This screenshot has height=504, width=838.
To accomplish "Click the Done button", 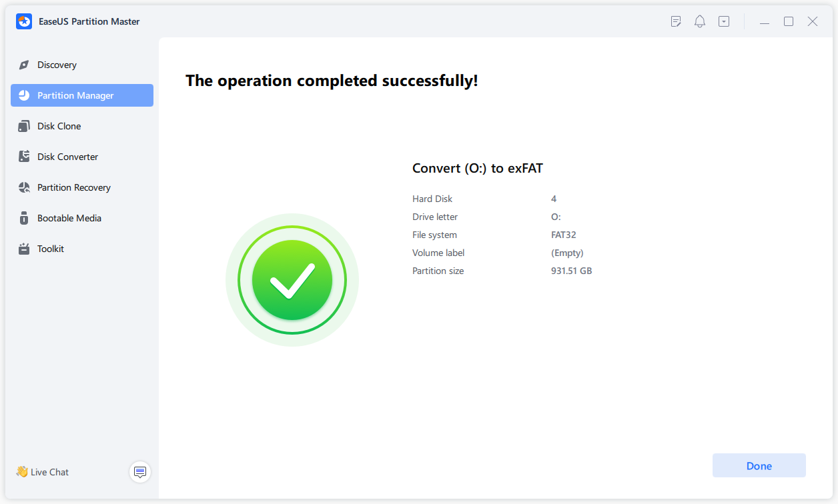I will pyautogui.click(x=759, y=465).
